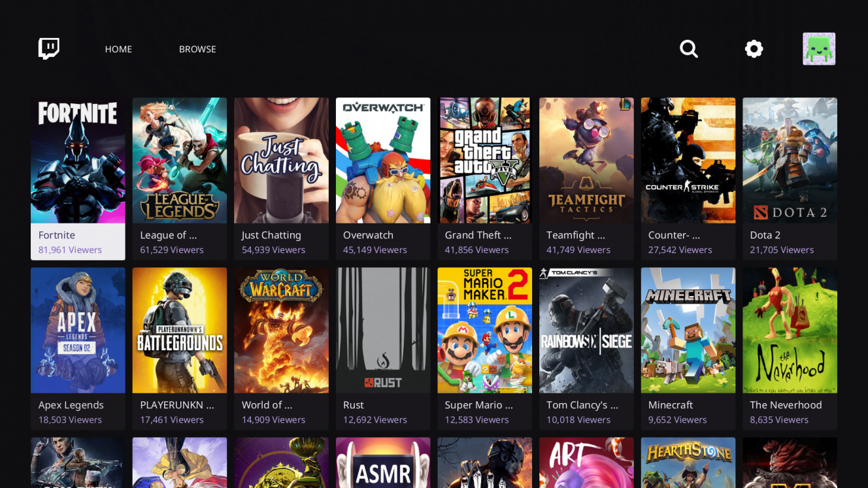Choose World of Warcraft cover art
This screenshot has width=868, height=488.
click(x=282, y=331)
